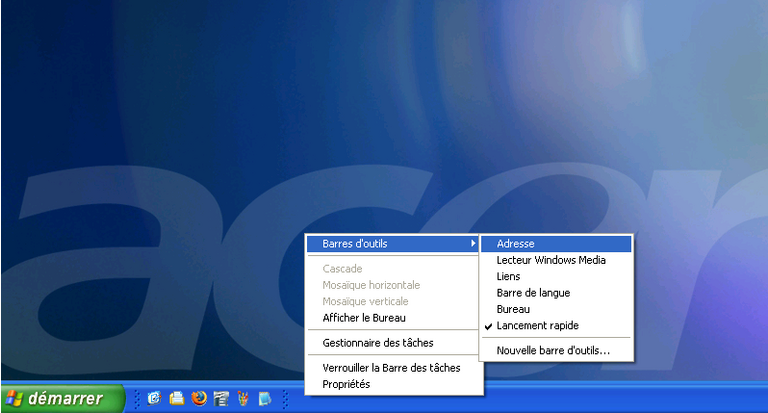
Task: Open the paint brushes cup quick launch icon
Action: tap(243, 398)
